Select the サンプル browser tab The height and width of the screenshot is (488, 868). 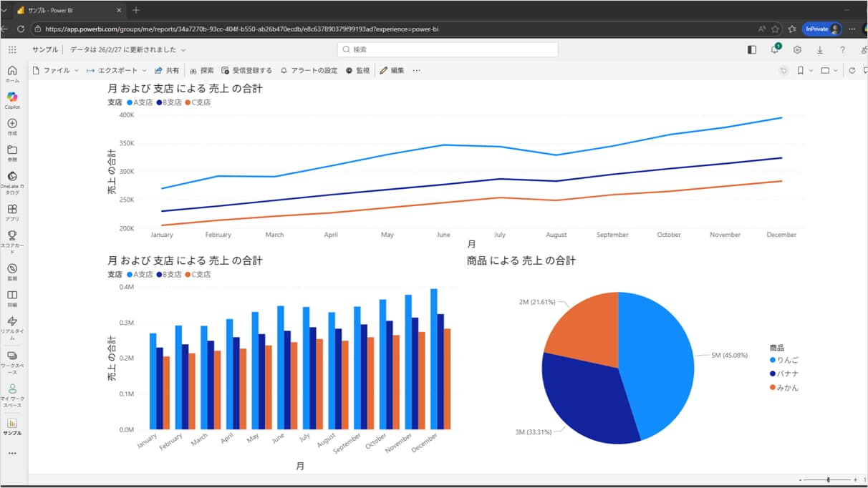64,10
